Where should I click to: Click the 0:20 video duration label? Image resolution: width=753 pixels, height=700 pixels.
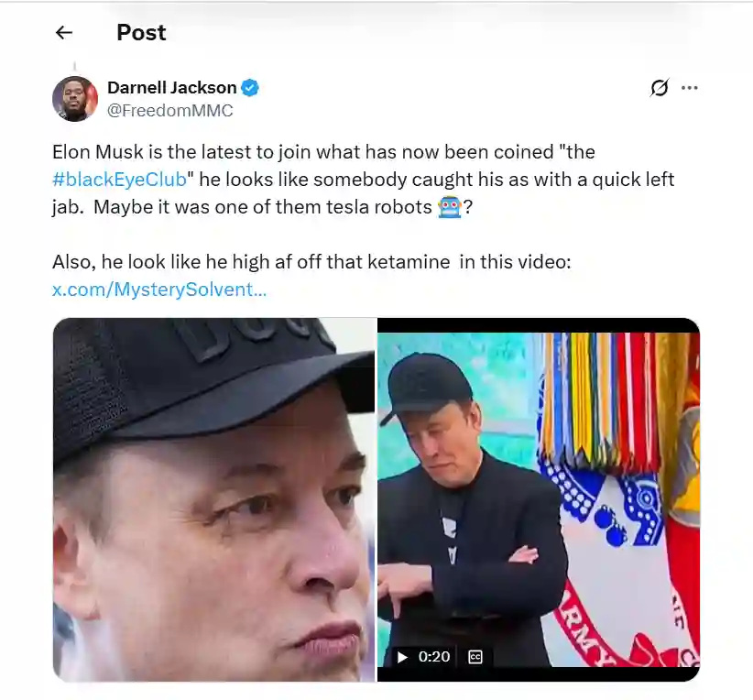pos(434,657)
